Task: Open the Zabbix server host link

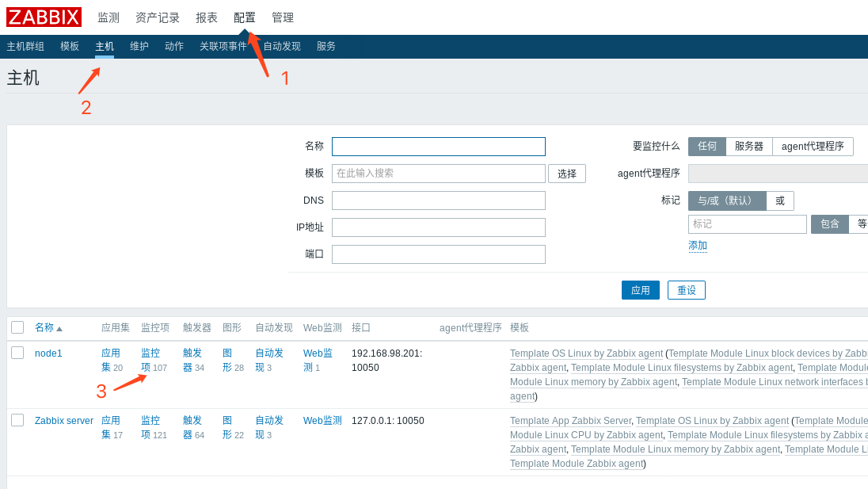Action: coord(64,421)
